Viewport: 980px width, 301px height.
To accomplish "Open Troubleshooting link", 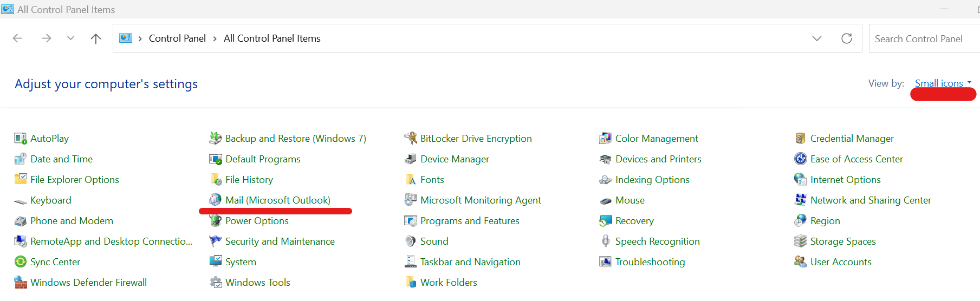I will tap(650, 262).
